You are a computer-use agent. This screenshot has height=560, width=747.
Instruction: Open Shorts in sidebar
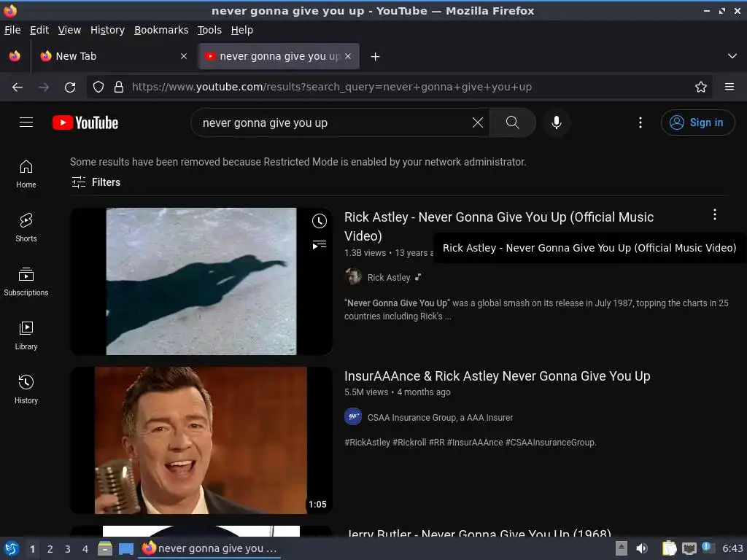26,227
